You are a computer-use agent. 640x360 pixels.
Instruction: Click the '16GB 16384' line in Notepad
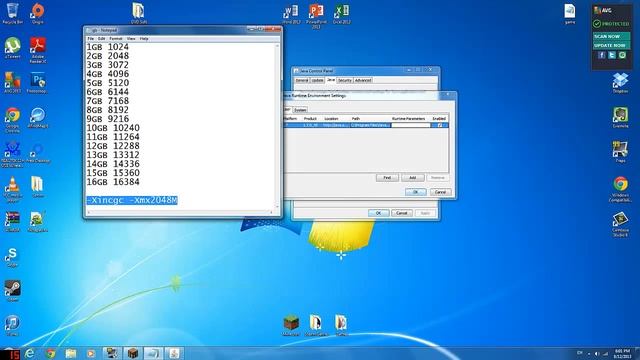[x=113, y=182]
